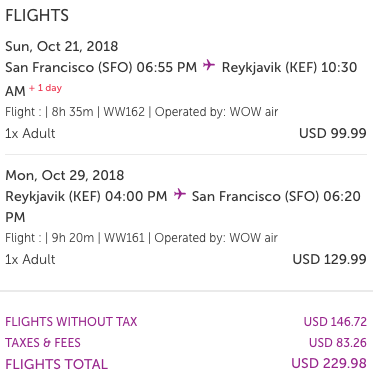The width and height of the screenshot is (373, 376).
Task: Select San Francisco (SFO) 06:20 arrival text
Action: pyautogui.click(x=276, y=196)
